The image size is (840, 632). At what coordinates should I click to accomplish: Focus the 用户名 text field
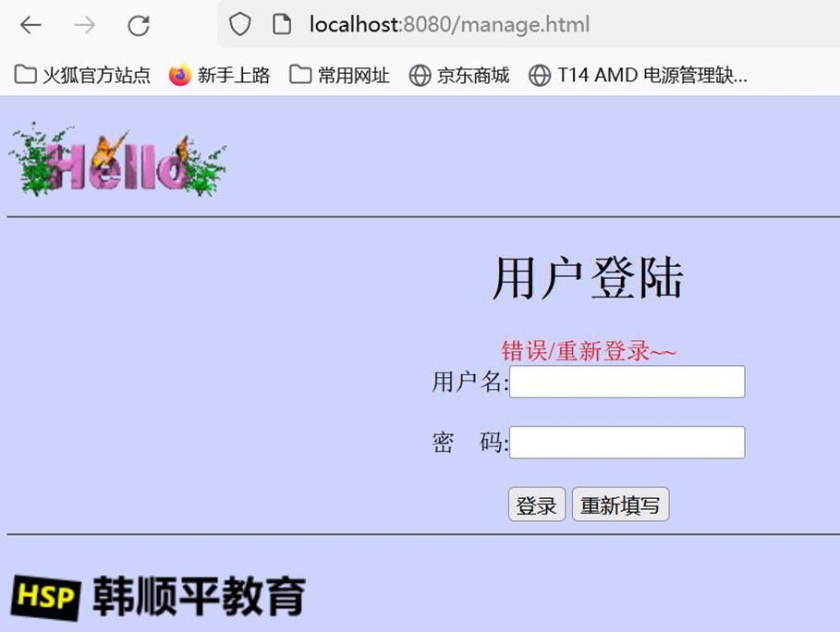[x=627, y=382]
